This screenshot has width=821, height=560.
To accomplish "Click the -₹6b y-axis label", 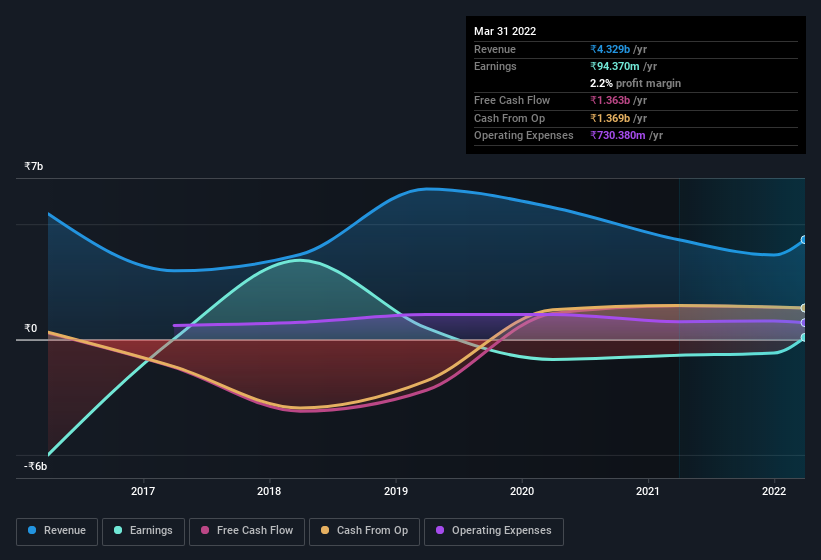I will [x=36, y=466].
